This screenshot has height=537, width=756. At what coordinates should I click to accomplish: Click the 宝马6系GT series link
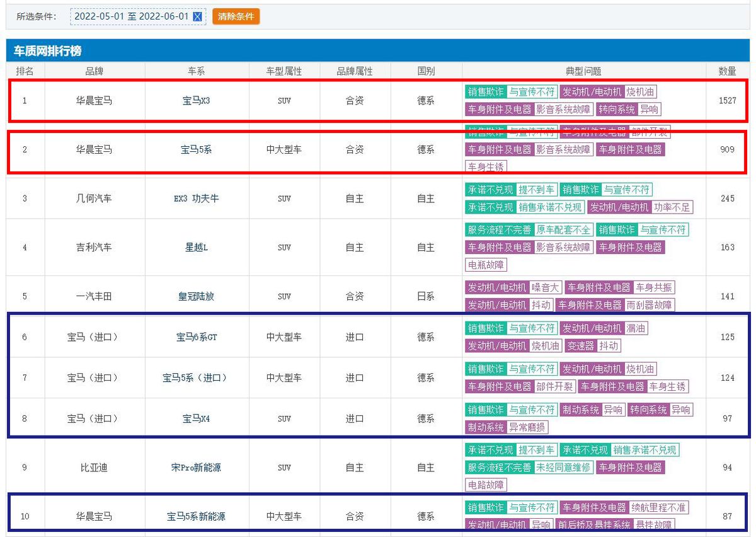point(196,337)
